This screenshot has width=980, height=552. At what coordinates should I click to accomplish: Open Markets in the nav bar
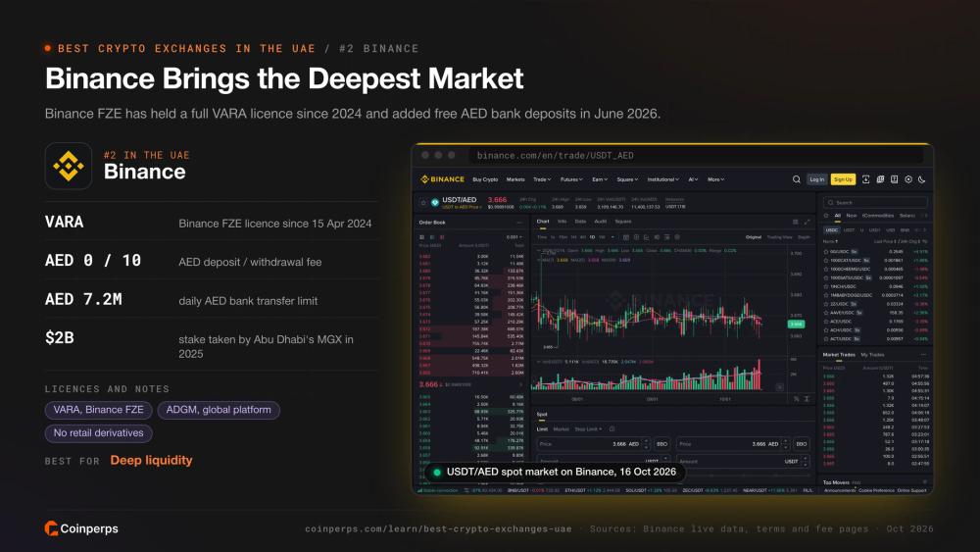pyautogui.click(x=515, y=179)
